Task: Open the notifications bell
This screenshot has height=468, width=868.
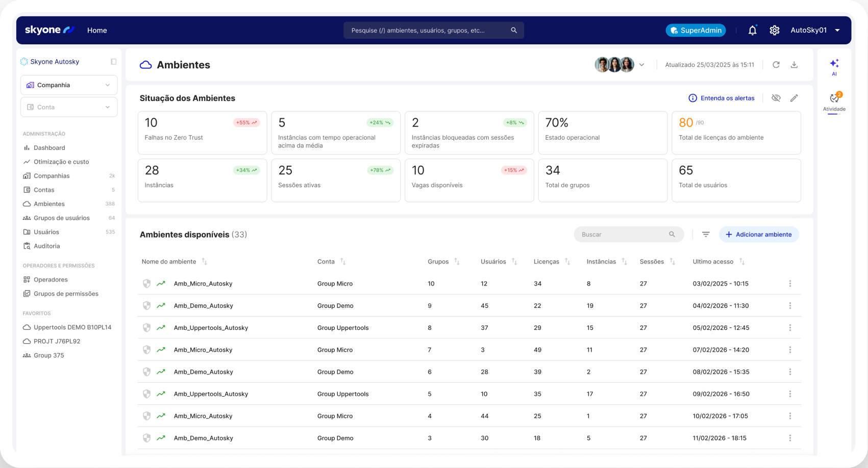Action: tap(752, 31)
